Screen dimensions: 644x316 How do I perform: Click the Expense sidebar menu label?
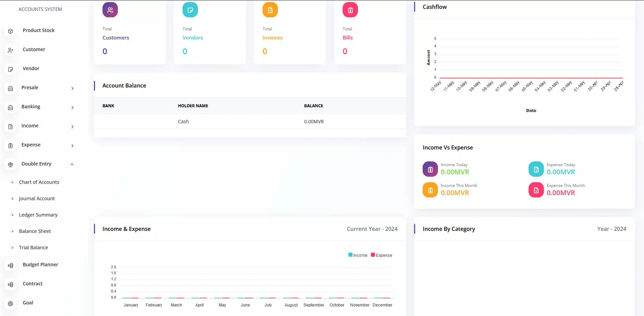[x=31, y=145]
